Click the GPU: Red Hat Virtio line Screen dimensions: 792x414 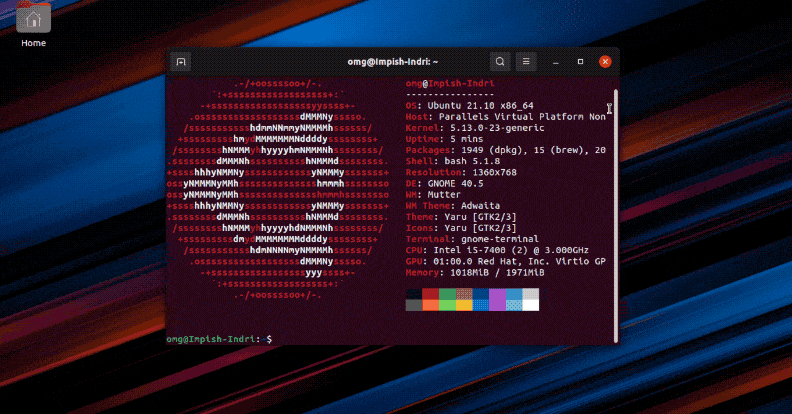pos(506,261)
